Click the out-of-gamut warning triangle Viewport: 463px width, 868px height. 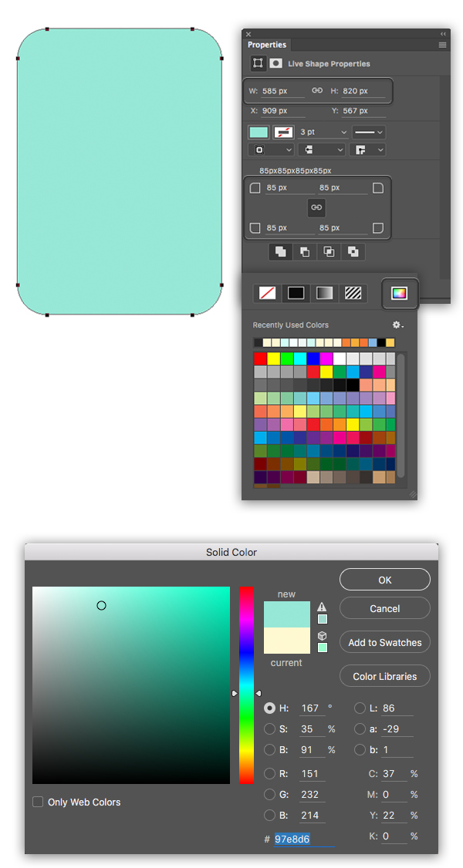(323, 607)
